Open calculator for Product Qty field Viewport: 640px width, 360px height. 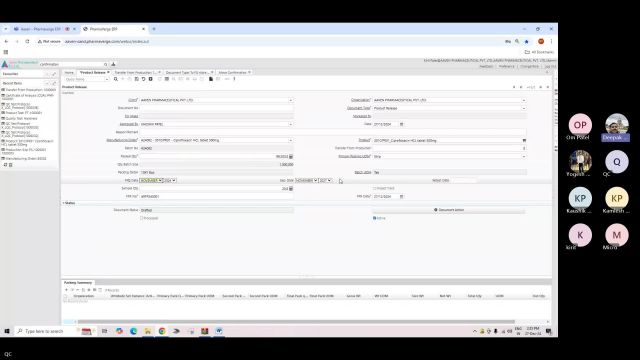tap(291, 156)
